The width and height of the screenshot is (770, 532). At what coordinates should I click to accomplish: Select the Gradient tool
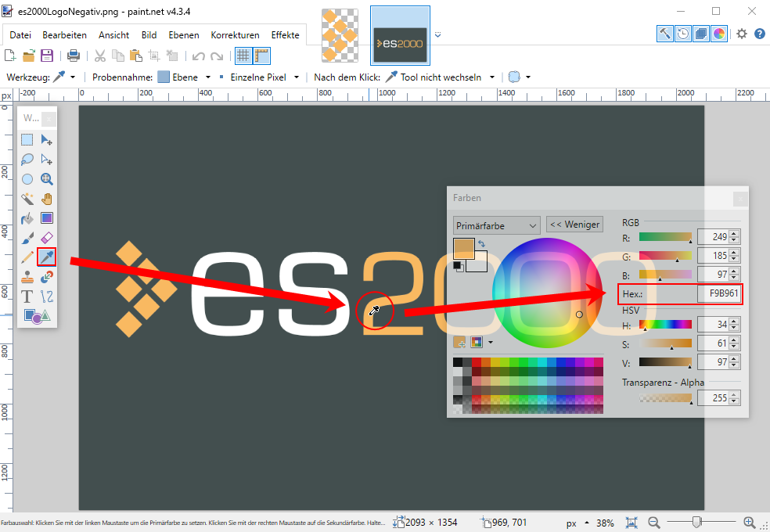[47, 218]
